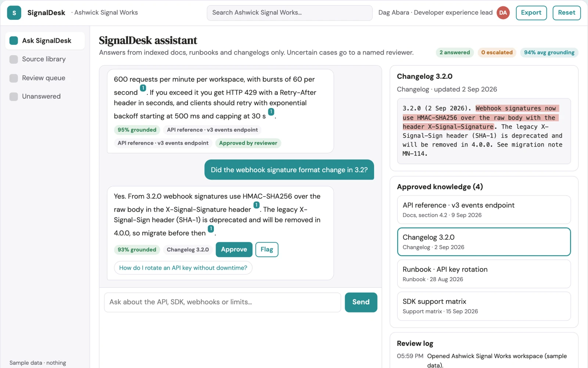The height and width of the screenshot is (368, 588).
Task: Click the Approved by reviewer badge
Action: click(248, 143)
